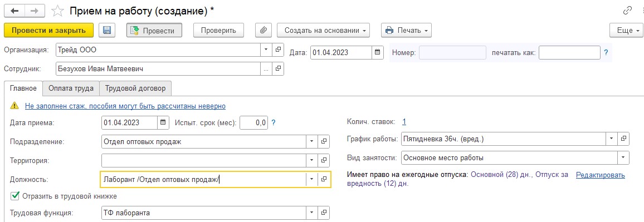Open Вид занятости dropdown list

coord(623,157)
